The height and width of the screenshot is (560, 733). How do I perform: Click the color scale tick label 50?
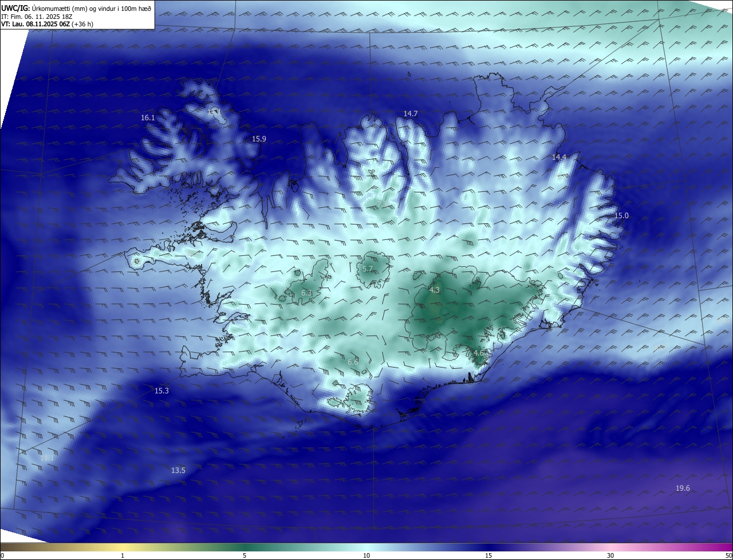728,555
